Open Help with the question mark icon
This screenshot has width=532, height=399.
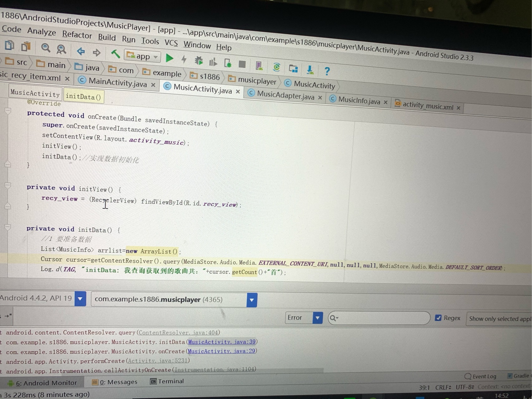tap(327, 71)
